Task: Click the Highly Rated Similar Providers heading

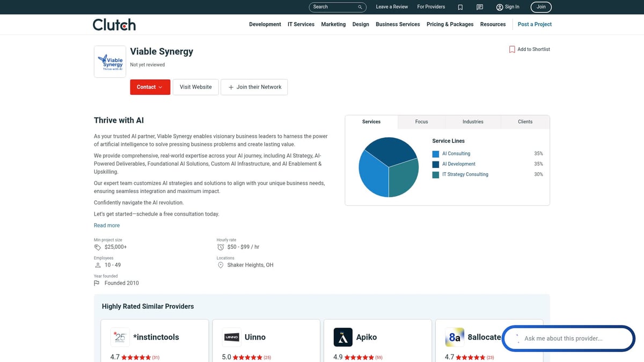Action: coord(148,307)
